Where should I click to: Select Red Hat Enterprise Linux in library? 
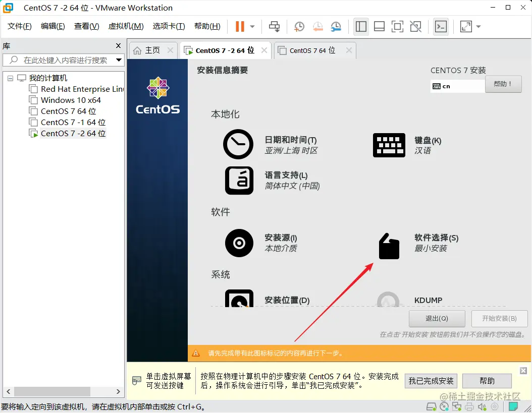(x=82, y=89)
